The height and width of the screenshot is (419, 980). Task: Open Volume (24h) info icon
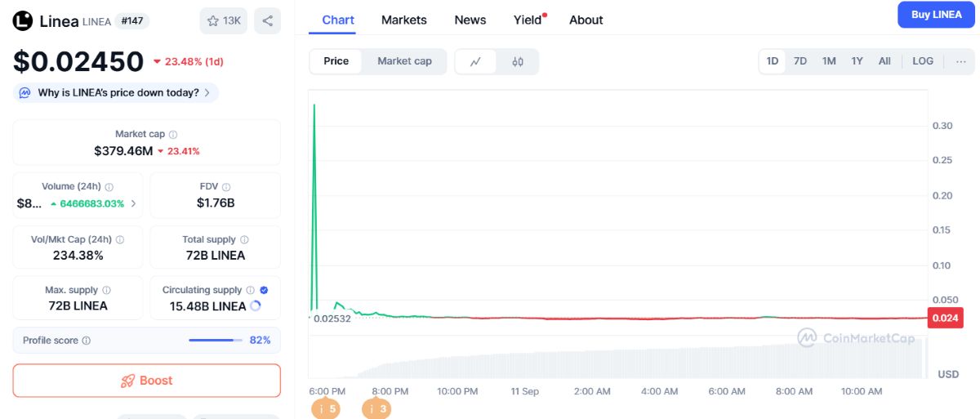pyautogui.click(x=109, y=187)
